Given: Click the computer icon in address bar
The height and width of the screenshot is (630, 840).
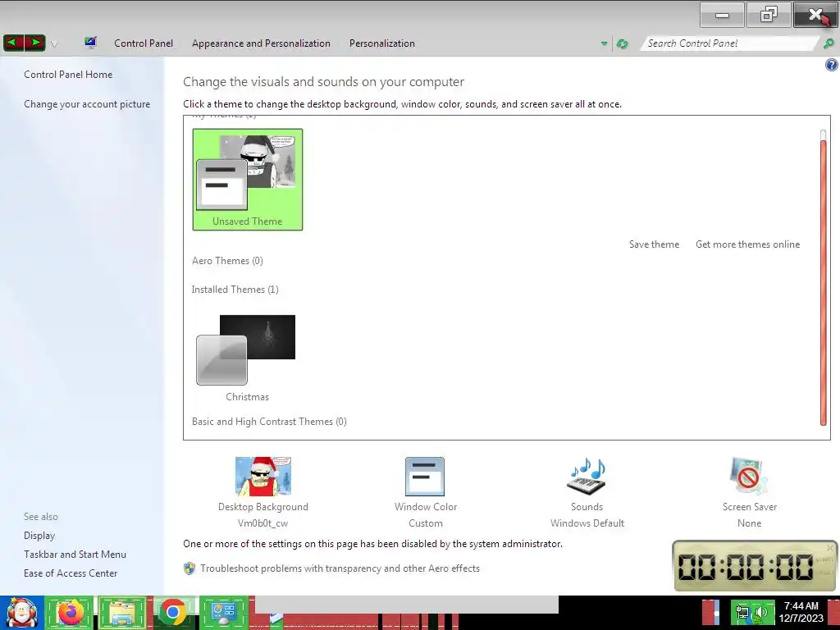Looking at the screenshot, I should (x=90, y=43).
